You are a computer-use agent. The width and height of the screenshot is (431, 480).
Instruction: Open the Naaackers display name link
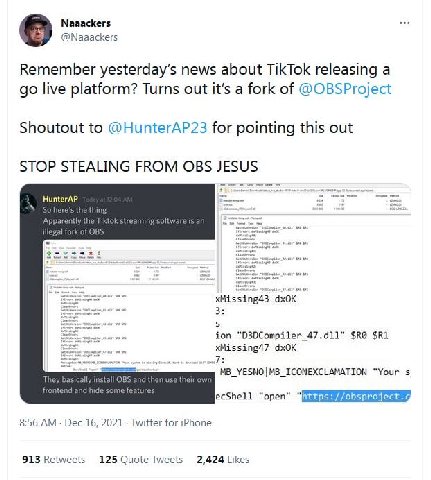point(86,23)
